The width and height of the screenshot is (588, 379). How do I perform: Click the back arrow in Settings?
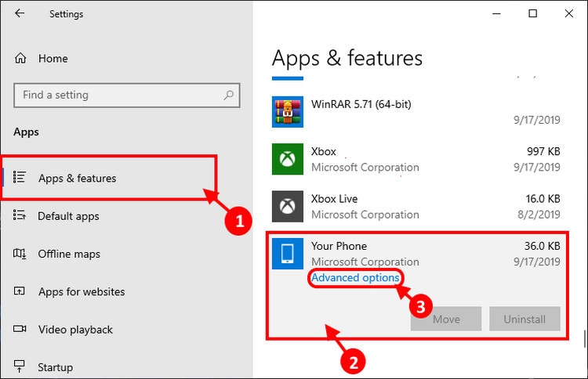coord(20,13)
